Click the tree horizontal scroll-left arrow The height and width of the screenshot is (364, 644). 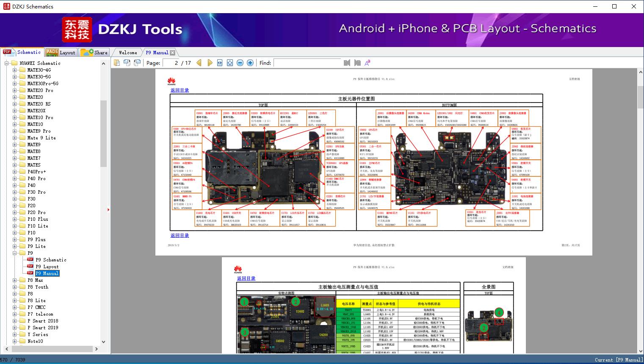[6, 349]
